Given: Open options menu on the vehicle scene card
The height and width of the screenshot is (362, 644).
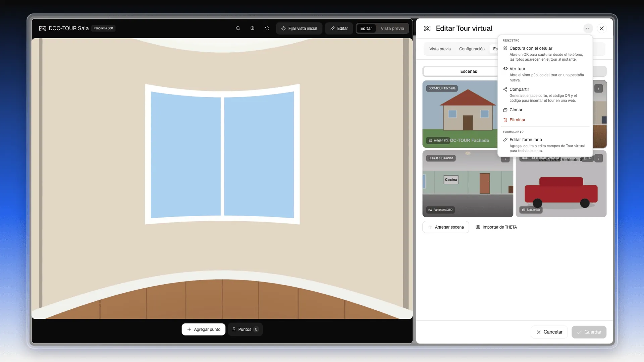Looking at the screenshot, I should point(599,158).
